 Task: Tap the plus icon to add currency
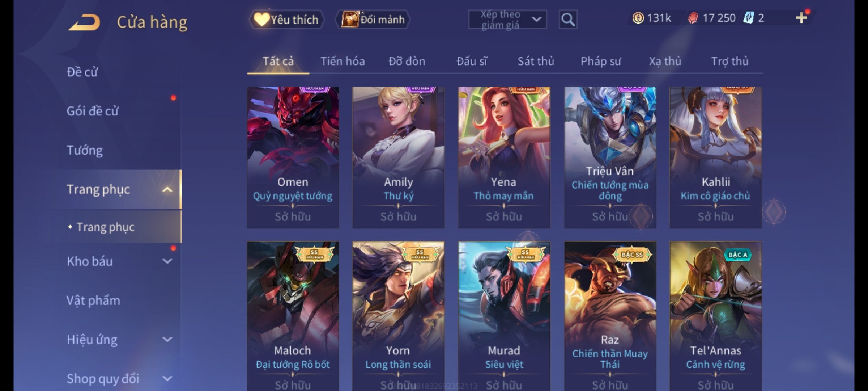coord(801,18)
